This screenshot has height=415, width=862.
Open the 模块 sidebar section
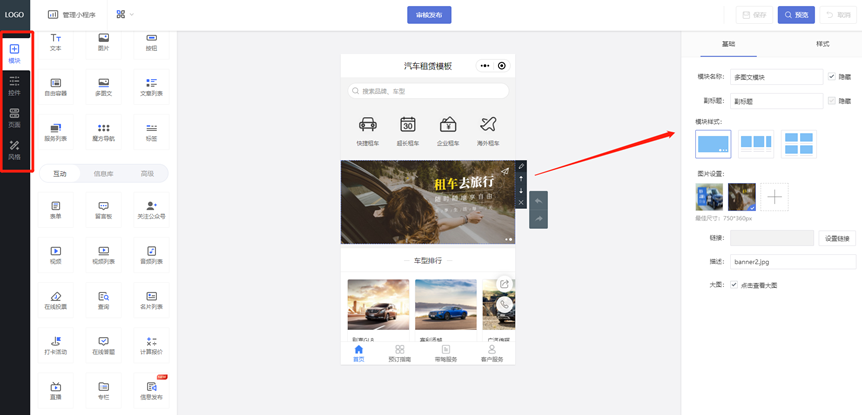[x=15, y=53]
